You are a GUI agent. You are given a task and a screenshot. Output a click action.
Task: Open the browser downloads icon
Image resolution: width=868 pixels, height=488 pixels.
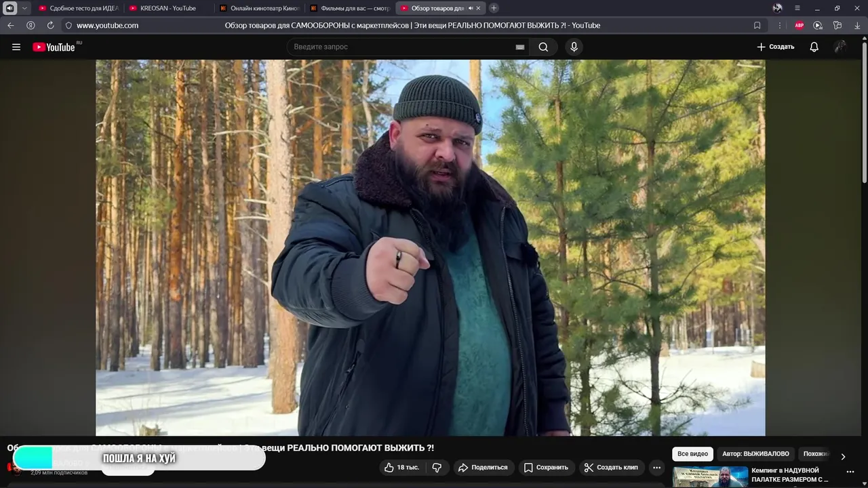coord(857,25)
